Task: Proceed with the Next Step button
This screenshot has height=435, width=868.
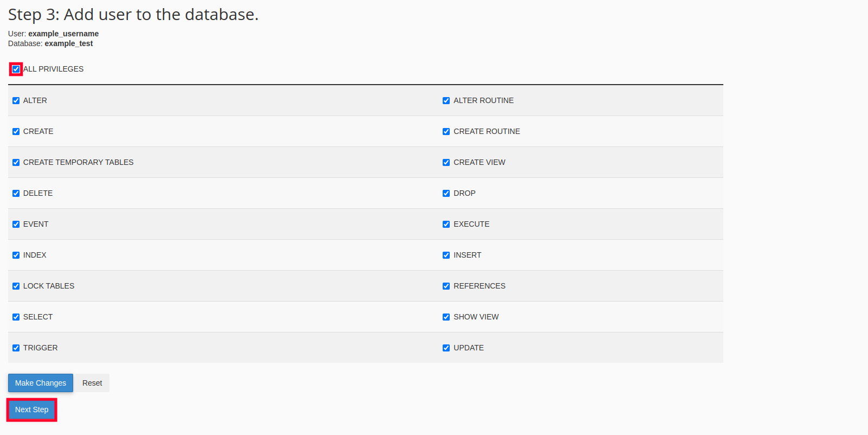Action: (x=32, y=410)
